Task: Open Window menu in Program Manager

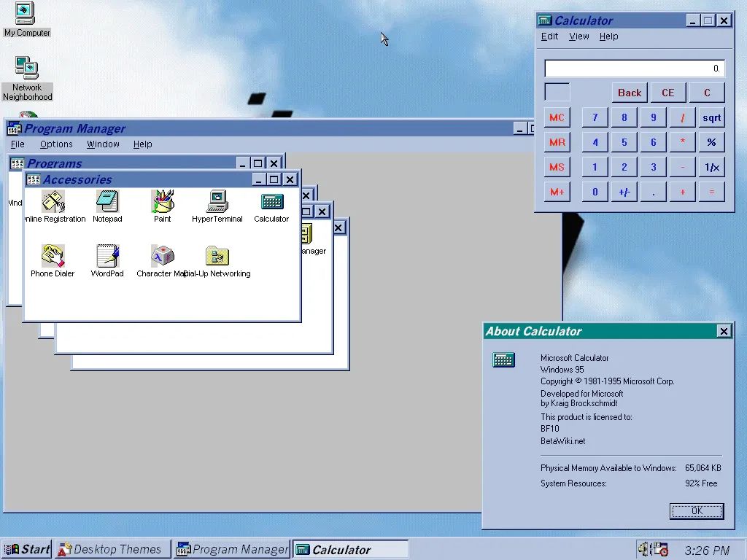Action: pyautogui.click(x=103, y=144)
